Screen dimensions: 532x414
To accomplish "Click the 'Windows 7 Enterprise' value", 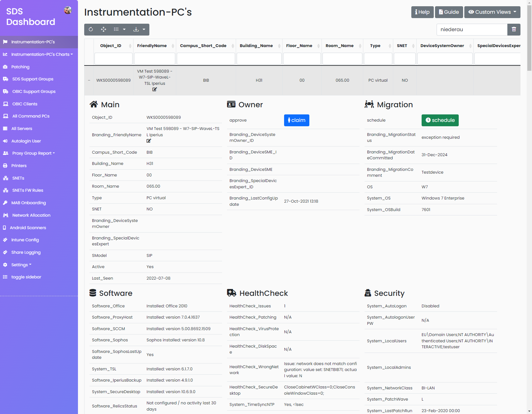I will pos(443,198).
